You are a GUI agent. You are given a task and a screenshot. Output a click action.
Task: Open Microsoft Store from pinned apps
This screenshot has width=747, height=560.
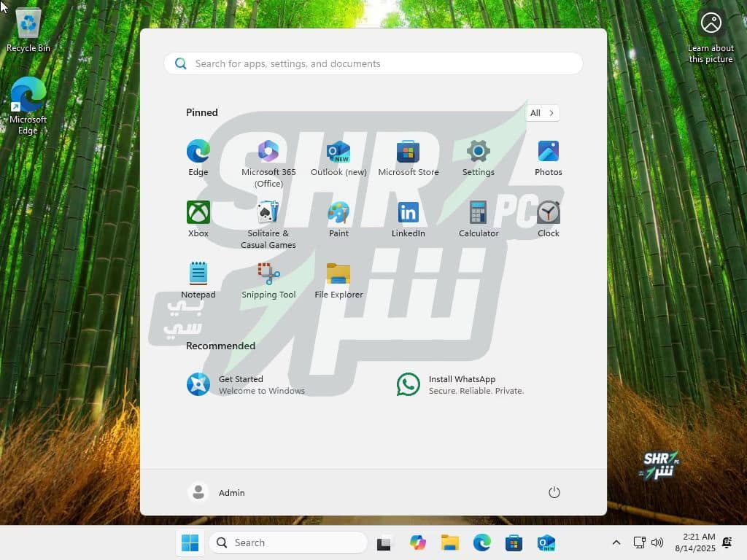(409, 158)
